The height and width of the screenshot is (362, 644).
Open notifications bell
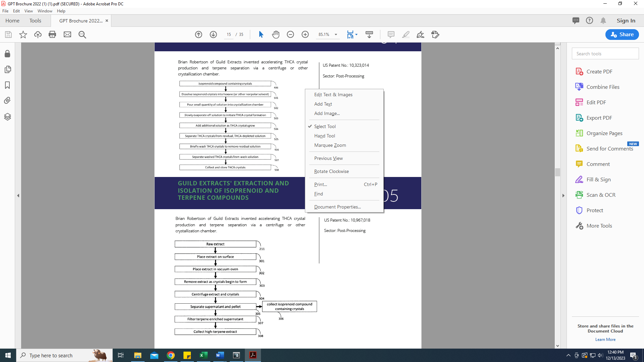coord(603,20)
